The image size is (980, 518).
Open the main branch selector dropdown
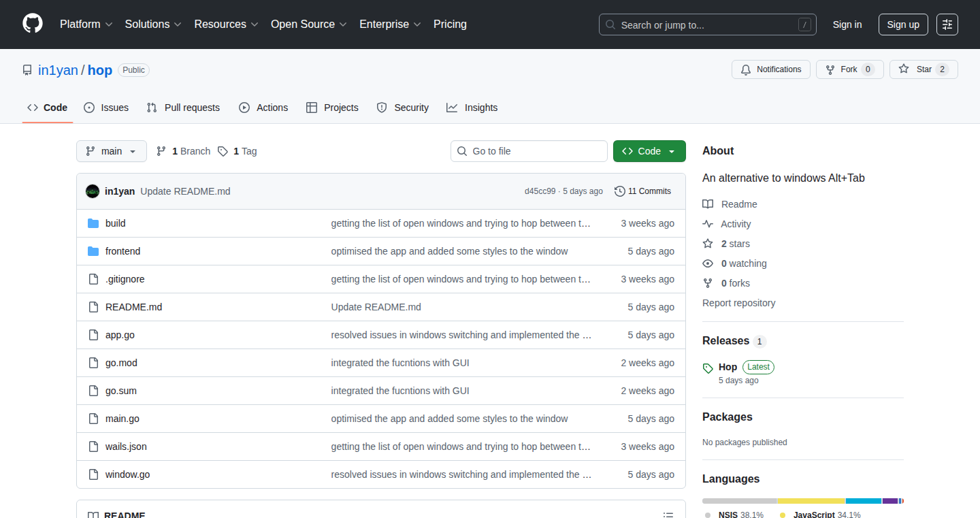tap(112, 151)
